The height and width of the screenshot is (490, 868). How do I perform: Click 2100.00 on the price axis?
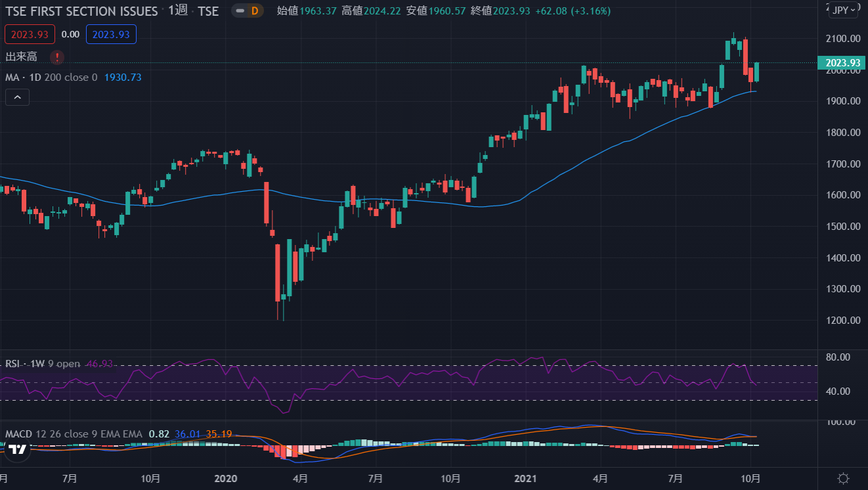point(842,39)
